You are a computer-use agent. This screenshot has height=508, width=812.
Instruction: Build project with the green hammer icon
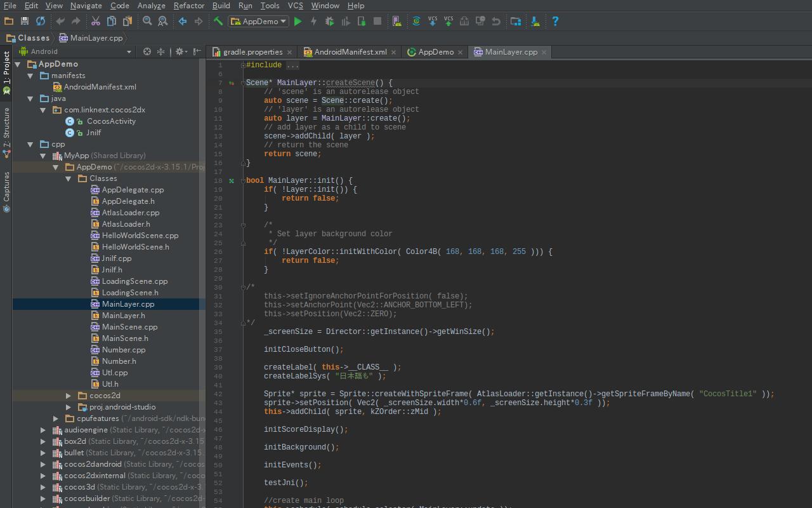(x=217, y=21)
